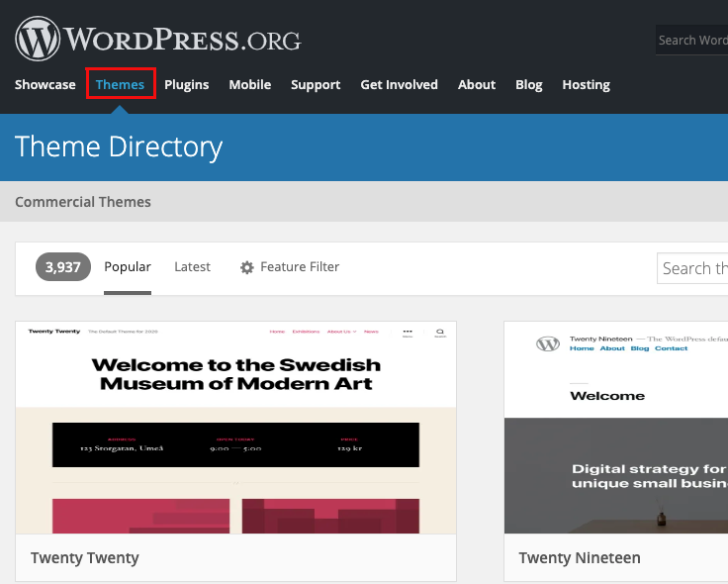The width and height of the screenshot is (728, 584).
Task: Click the Theme Directory heading
Action: click(x=119, y=146)
